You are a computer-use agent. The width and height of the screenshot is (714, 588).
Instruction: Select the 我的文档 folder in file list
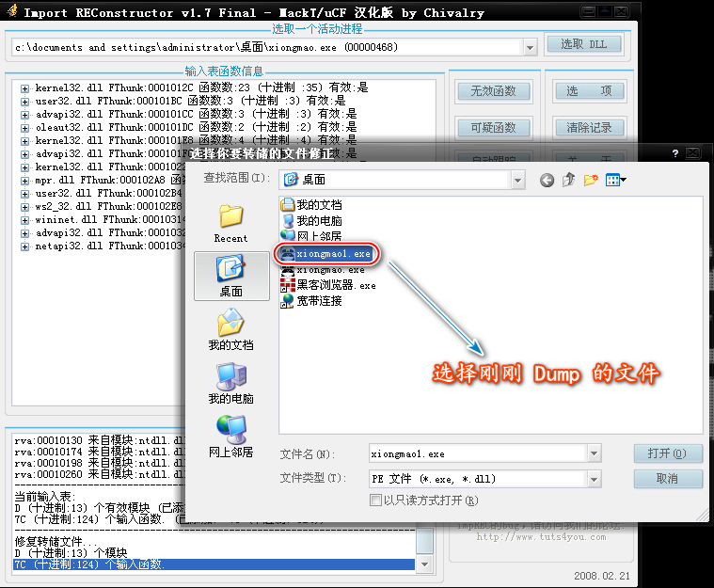(311, 205)
